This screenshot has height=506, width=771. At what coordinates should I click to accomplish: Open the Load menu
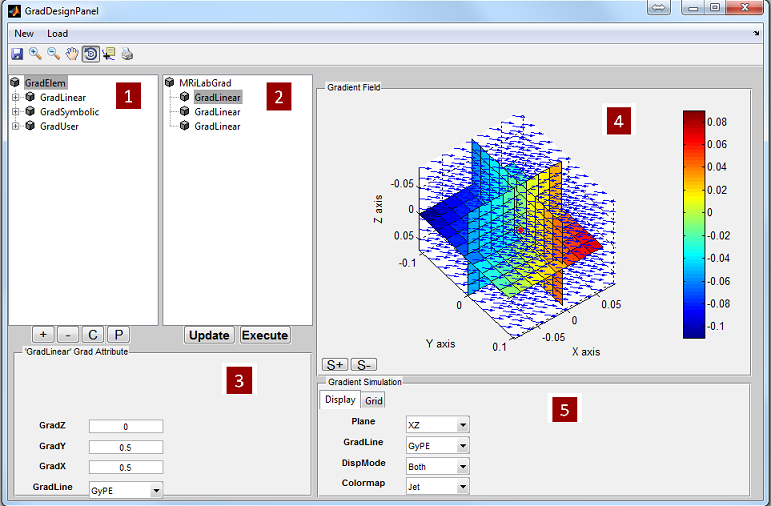coord(58,33)
